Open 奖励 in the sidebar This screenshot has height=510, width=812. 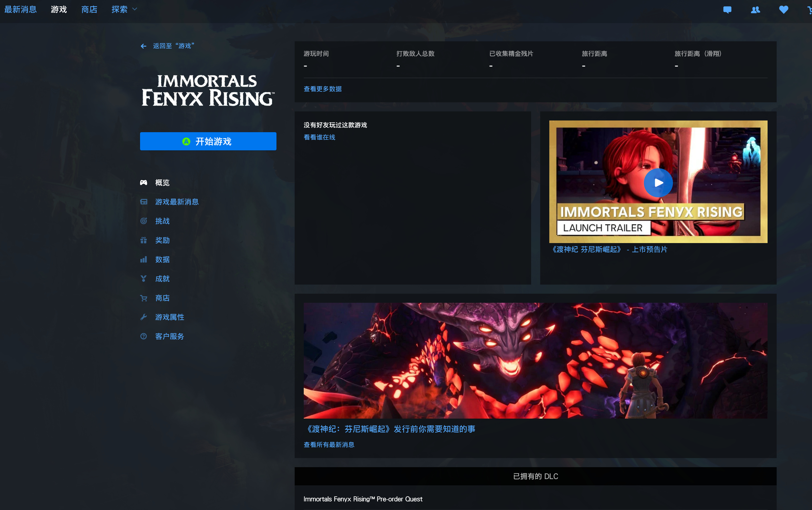(x=162, y=240)
